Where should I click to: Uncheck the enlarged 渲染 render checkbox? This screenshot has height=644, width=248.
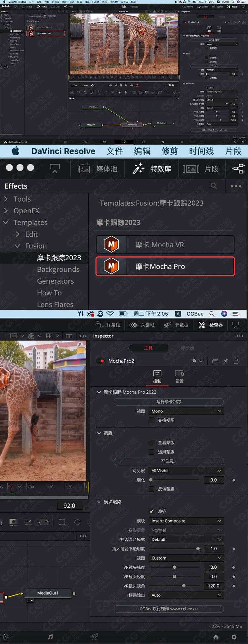point(151,511)
